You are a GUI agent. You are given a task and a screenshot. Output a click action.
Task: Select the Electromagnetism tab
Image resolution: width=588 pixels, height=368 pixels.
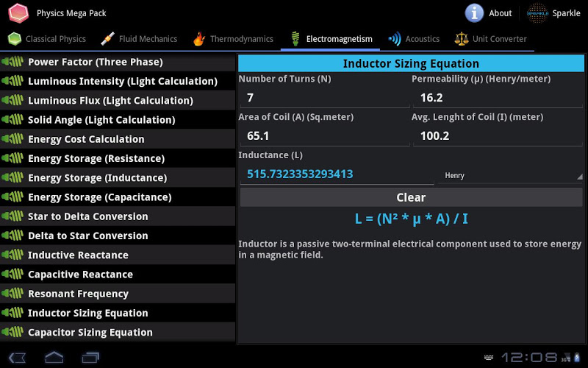click(x=330, y=39)
